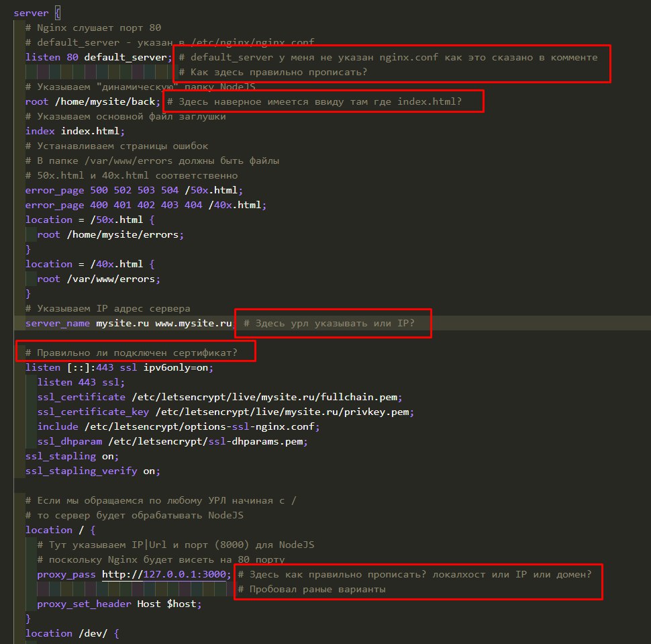Image resolution: width=651 pixels, height=644 pixels.
Task: Click the "listen 80 default_server;" directive
Action: tap(99, 57)
